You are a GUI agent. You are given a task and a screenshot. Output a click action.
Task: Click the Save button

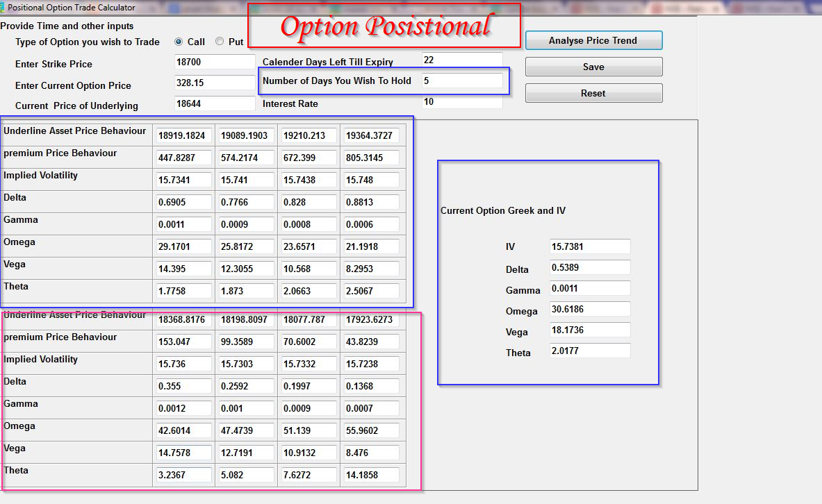593,67
